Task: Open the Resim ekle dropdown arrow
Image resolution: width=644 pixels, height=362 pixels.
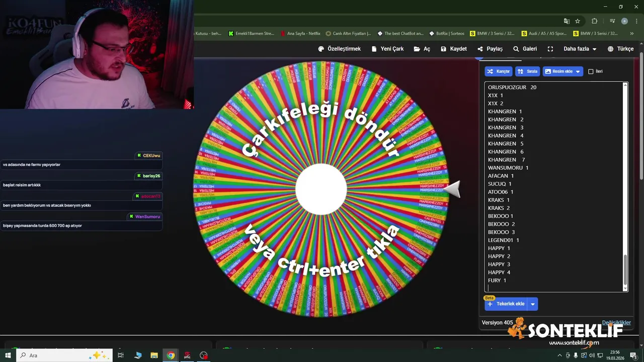Action: point(578,71)
